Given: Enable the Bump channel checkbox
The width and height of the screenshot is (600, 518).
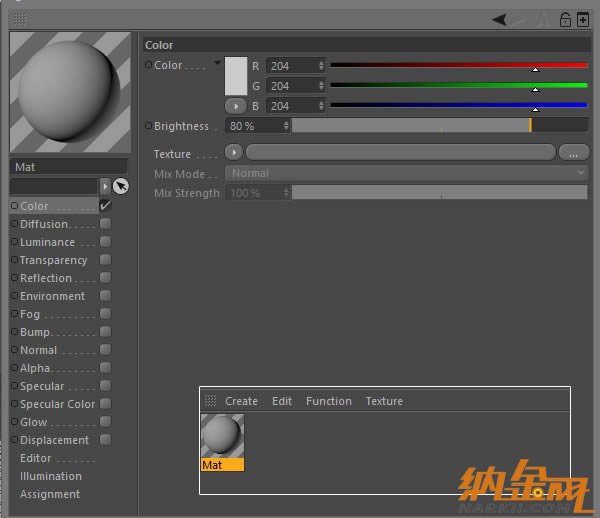Looking at the screenshot, I should pyautogui.click(x=105, y=331).
